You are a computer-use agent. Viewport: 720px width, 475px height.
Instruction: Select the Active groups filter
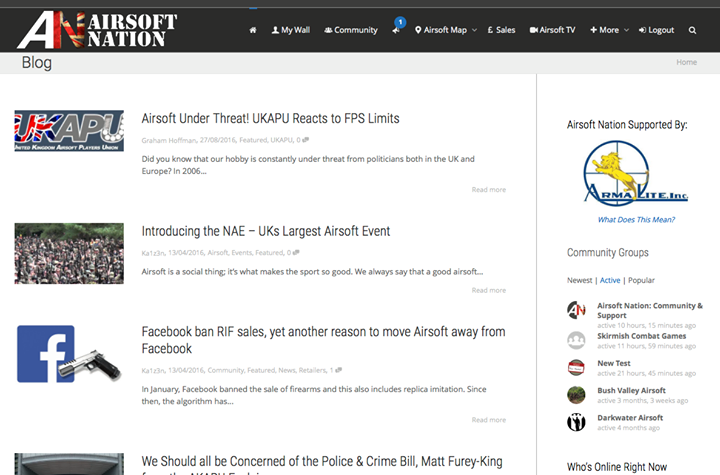click(x=610, y=280)
